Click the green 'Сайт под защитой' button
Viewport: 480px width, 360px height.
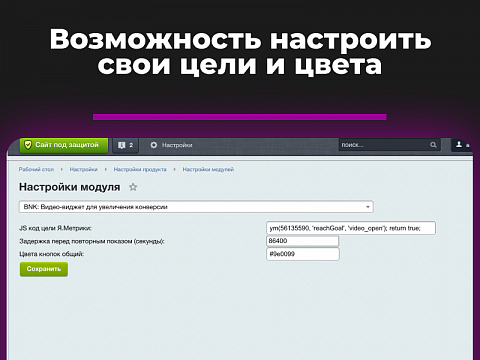[x=64, y=145]
